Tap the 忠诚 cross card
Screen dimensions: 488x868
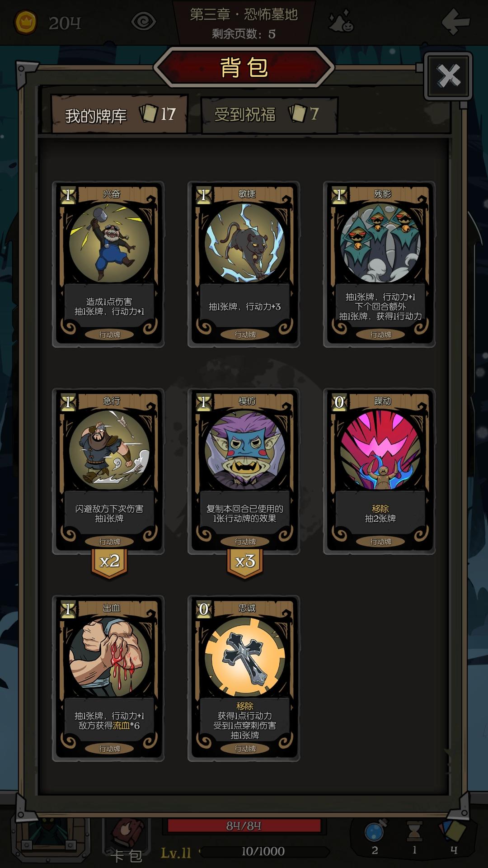(244, 679)
